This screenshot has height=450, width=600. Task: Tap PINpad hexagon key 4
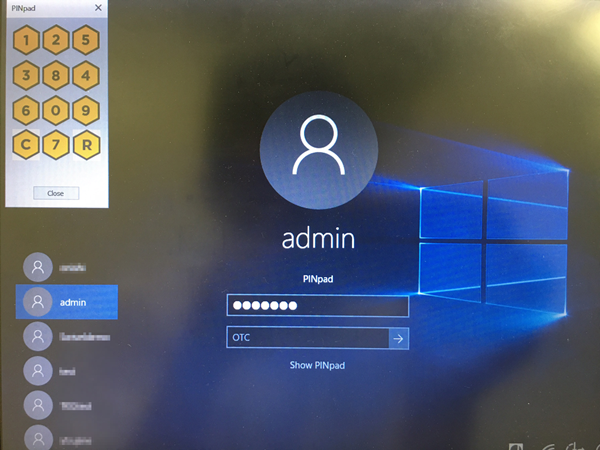click(86, 75)
